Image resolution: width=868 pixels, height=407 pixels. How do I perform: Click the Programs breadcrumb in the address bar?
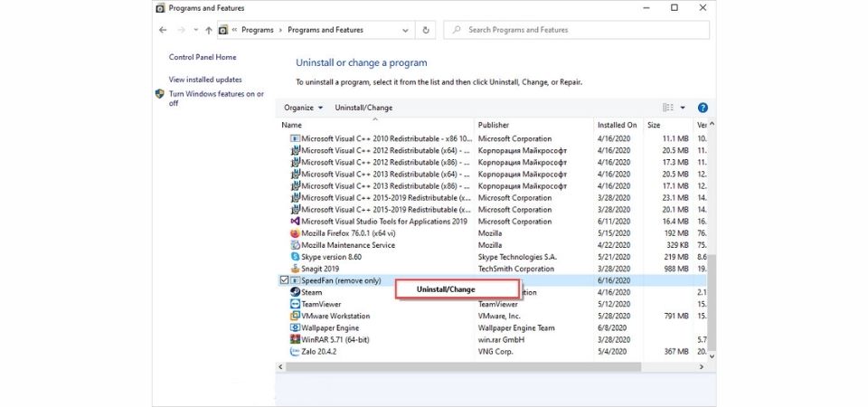tap(258, 30)
